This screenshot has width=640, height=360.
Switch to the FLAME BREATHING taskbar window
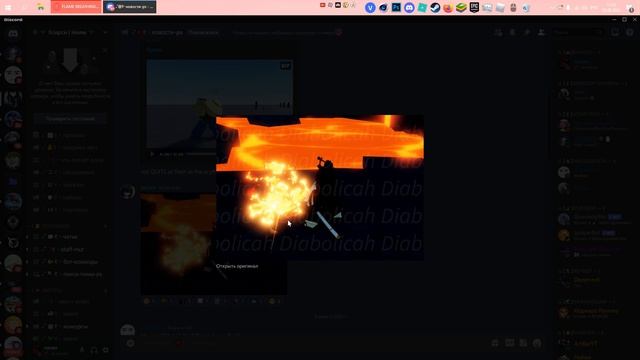[x=76, y=7]
